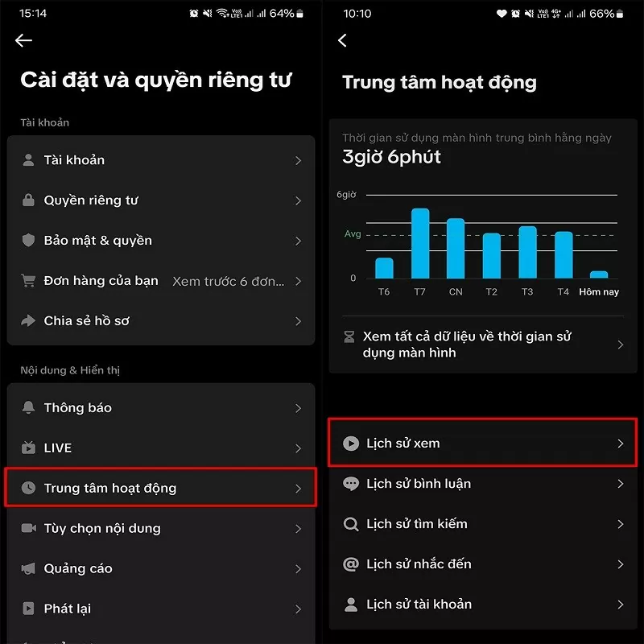Select the T7 bar in usage chart

pos(420,243)
